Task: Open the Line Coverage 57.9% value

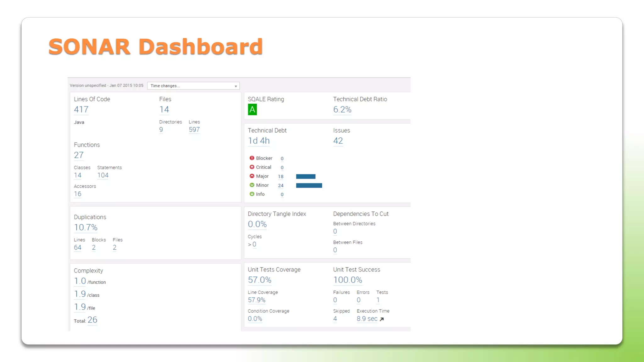Action: tap(257, 300)
